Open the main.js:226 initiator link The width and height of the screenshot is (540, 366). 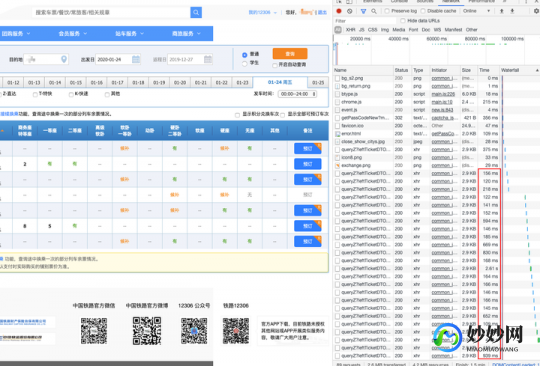[x=443, y=94]
